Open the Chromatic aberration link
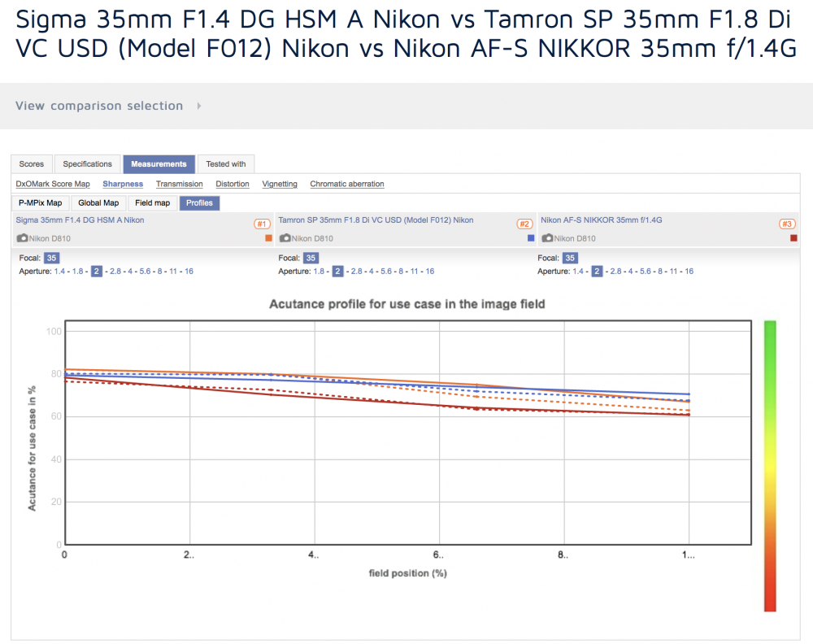 (x=347, y=184)
